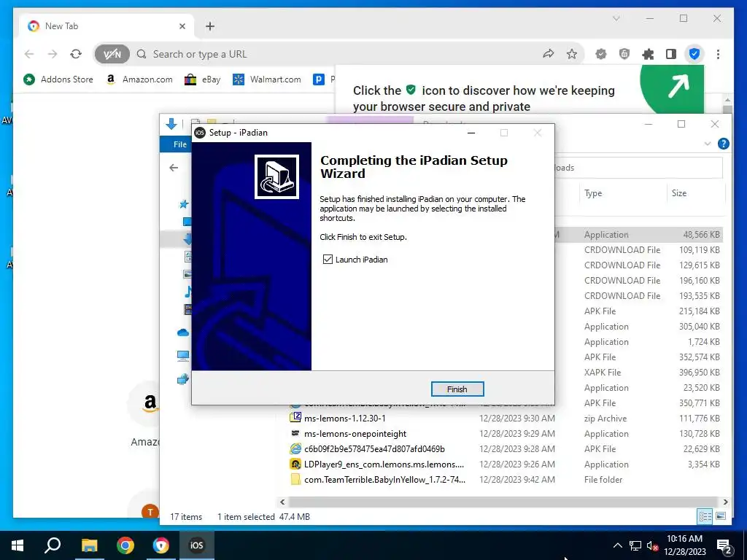Uncheck the Launch iPadian checkbox
747x560 pixels.
328,260
